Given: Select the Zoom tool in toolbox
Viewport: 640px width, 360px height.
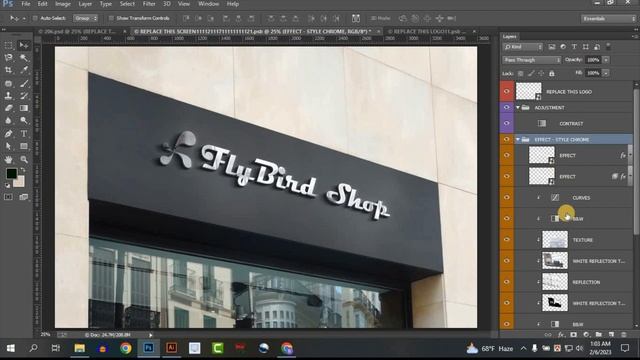Looking at the screenshot, I should (x=24, y=159).
